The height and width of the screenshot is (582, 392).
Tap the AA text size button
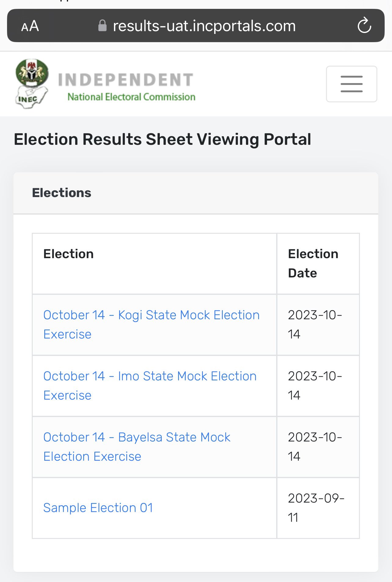point(30,26)
